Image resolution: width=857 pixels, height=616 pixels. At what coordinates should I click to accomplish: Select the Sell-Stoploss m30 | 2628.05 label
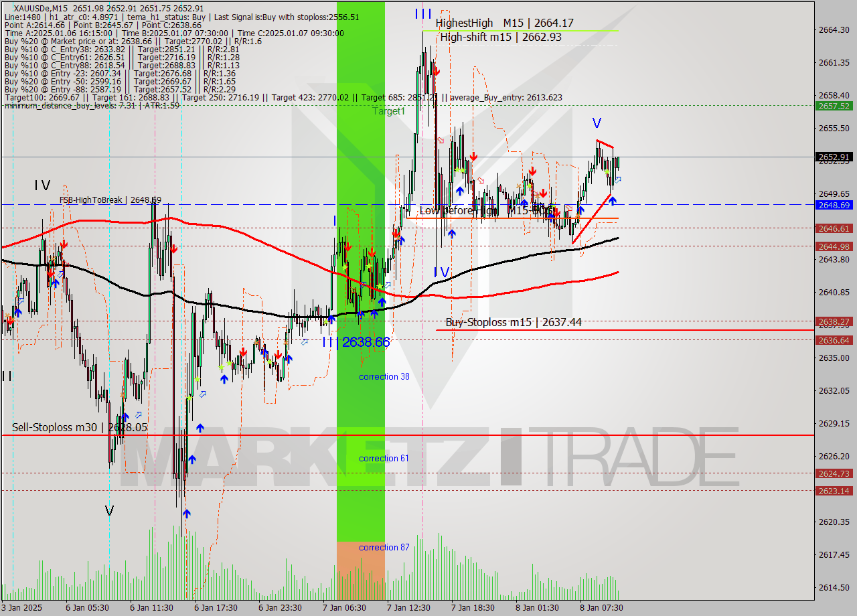79,427
